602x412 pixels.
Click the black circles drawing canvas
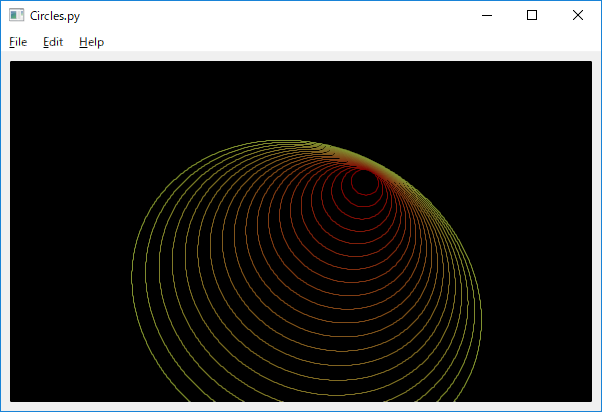coord(301,232)
